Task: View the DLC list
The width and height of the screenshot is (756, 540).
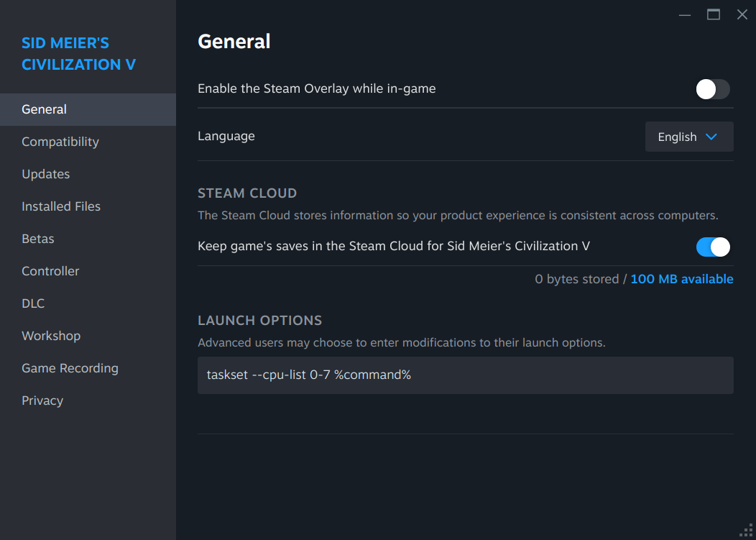Action: 33,303
